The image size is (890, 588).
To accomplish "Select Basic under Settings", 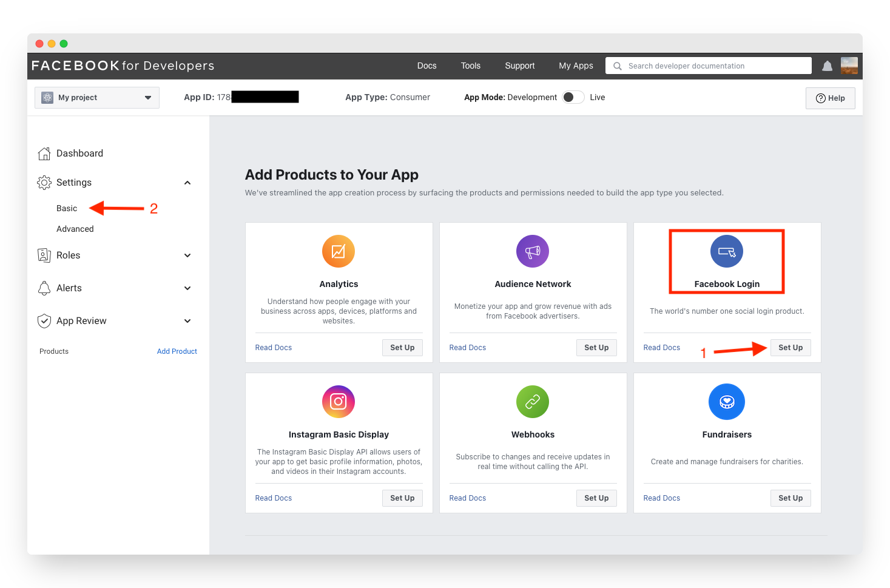I will point(67,208).
